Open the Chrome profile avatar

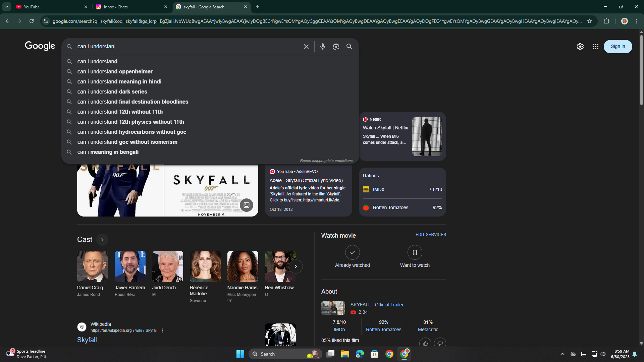click(x=624, y=21)
